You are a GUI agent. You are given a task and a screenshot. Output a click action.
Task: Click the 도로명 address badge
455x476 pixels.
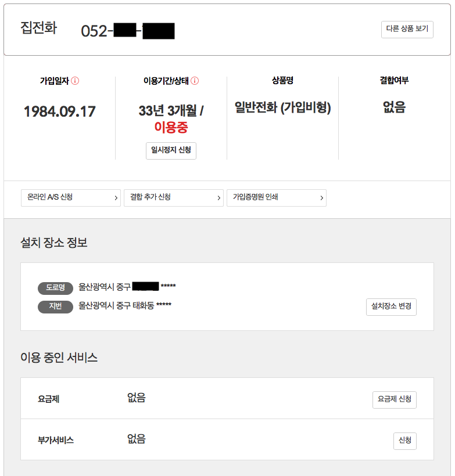click(x=55, y=288)
